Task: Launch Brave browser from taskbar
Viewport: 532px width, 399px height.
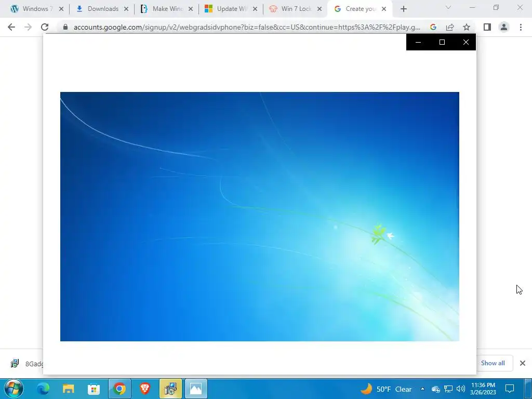Action: [145, 389]
